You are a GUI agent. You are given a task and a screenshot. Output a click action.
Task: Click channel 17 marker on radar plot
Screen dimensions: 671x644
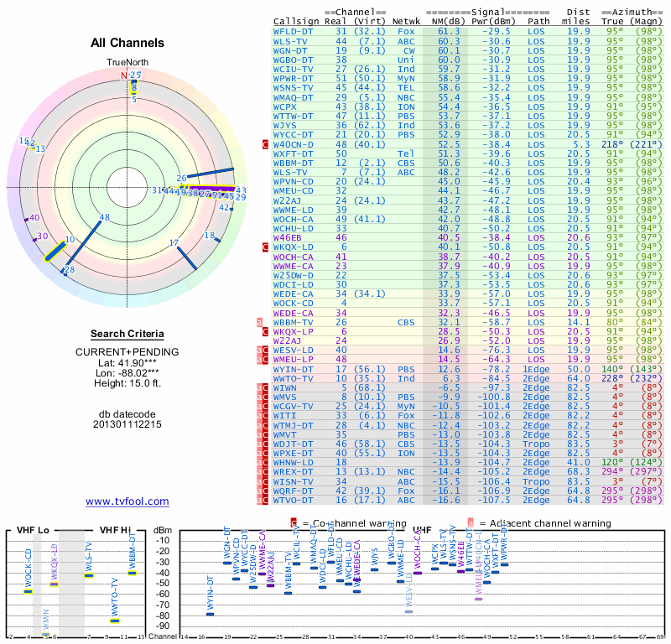pyautogui.click(x=174, y=243)
